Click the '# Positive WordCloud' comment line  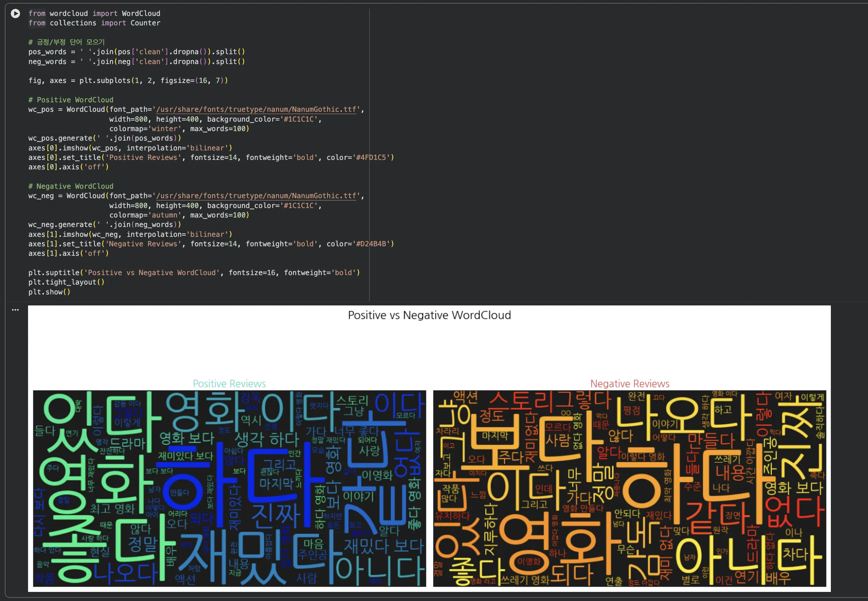click(71, 100)
